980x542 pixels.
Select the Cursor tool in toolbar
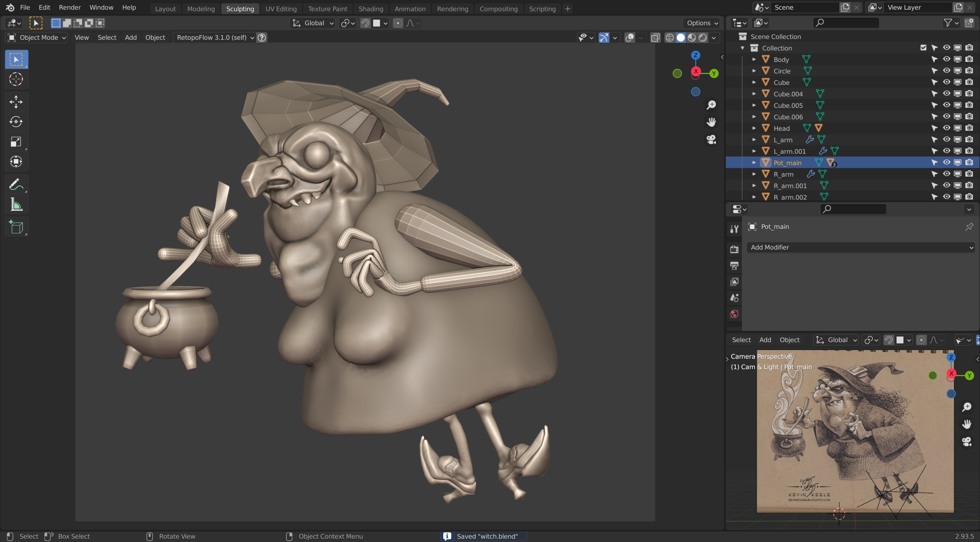pyautogui.click(x=16, y=79)
